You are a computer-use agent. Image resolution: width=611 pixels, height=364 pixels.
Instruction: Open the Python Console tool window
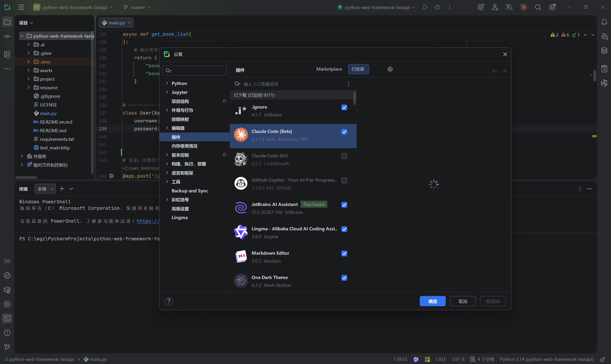(x=7, y=275)
